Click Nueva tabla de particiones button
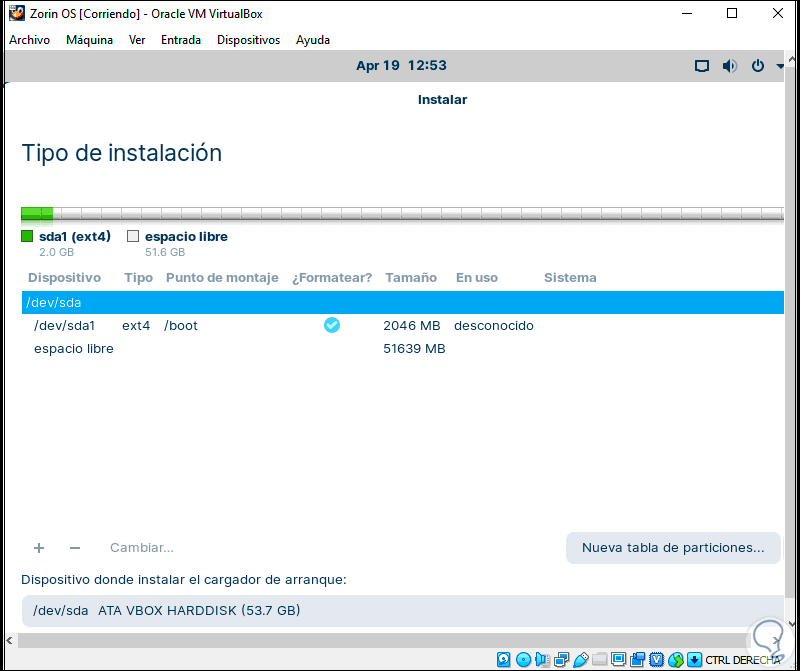Image resolution: width=801 pixels, height=671 pixels. 673,548
